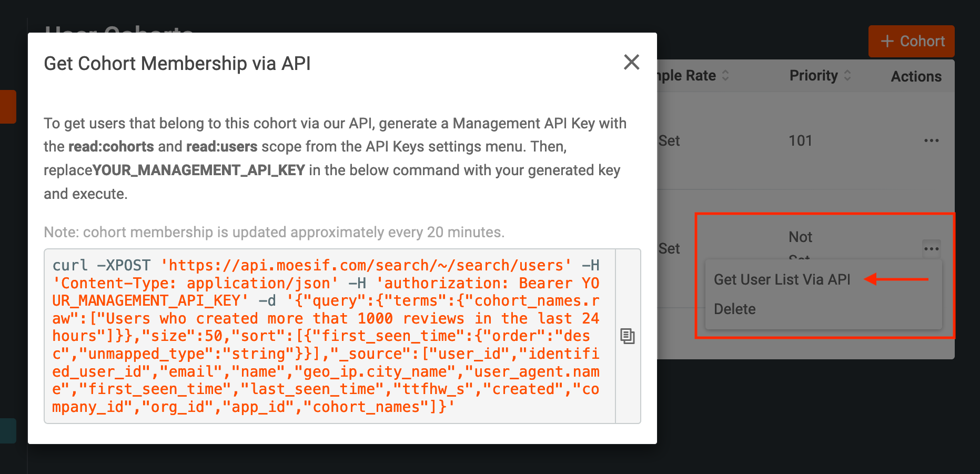The image size is (980, 474).
Task: Click the teal sidebar icon near the bottom edge
Action: 7,430
